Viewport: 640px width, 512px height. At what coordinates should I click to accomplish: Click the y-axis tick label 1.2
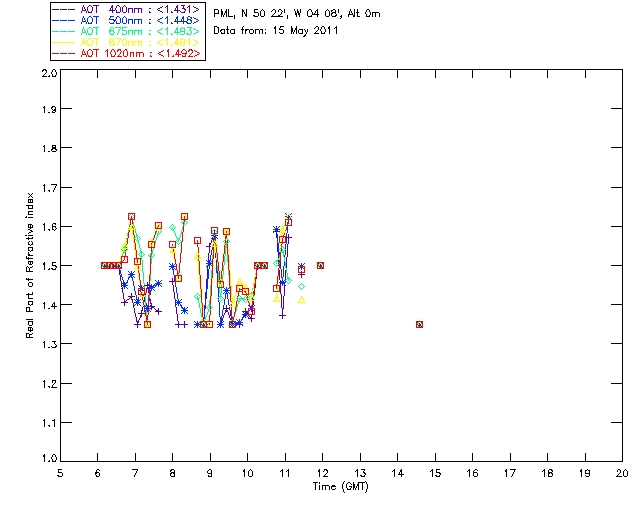49,384
